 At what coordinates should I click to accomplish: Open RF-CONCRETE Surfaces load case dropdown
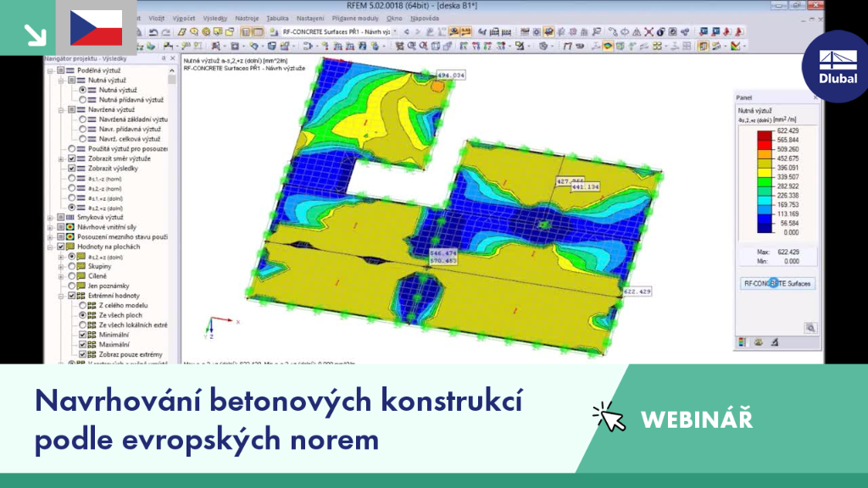[395, 32]
